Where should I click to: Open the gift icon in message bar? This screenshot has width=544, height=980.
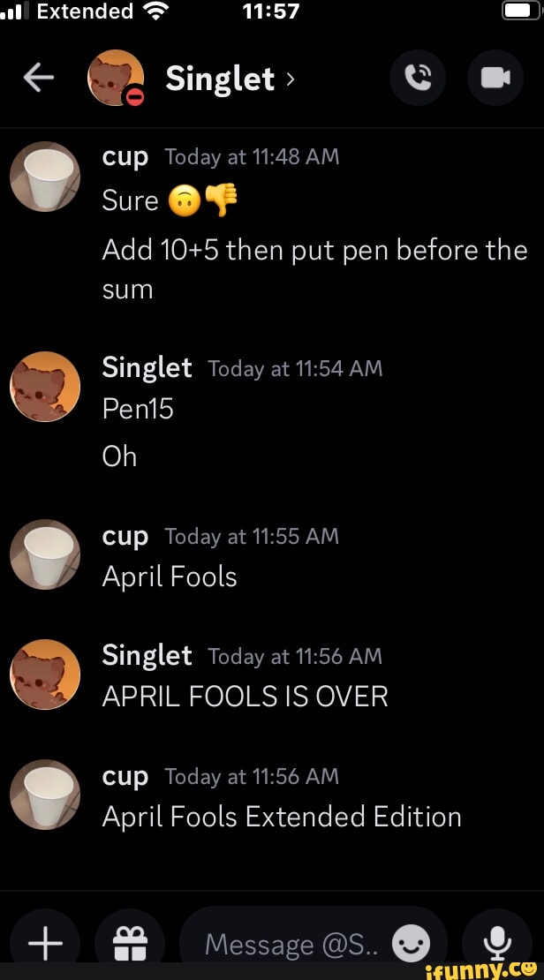coord(132,945)
